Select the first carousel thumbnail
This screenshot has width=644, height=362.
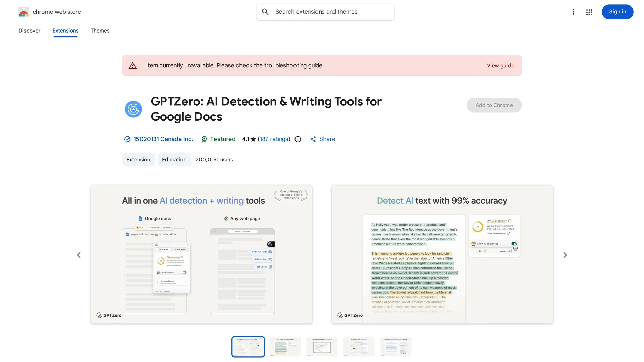coord(248,347)
